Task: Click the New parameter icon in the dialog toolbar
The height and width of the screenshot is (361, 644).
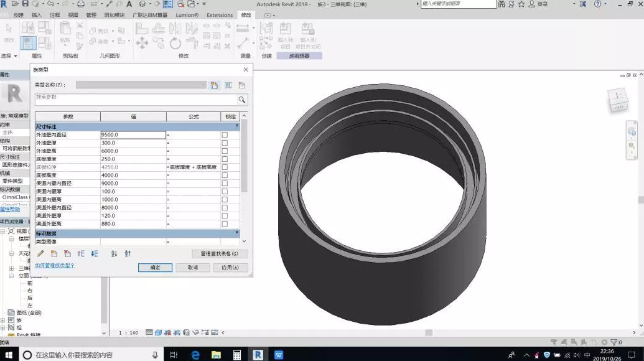Action: tap(54, 254)
